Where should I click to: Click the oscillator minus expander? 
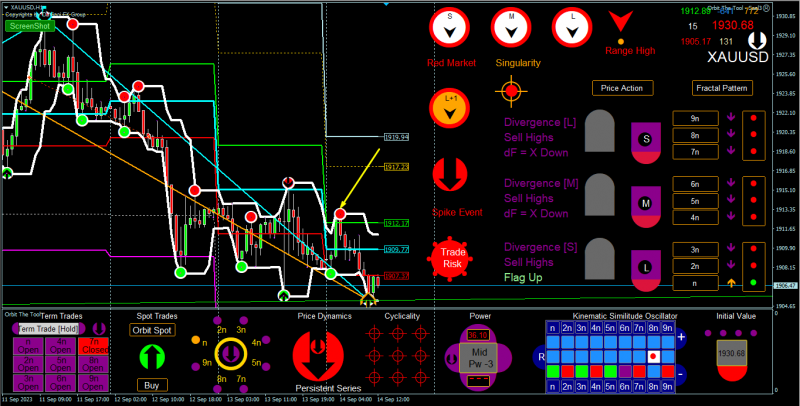[682, 374]
